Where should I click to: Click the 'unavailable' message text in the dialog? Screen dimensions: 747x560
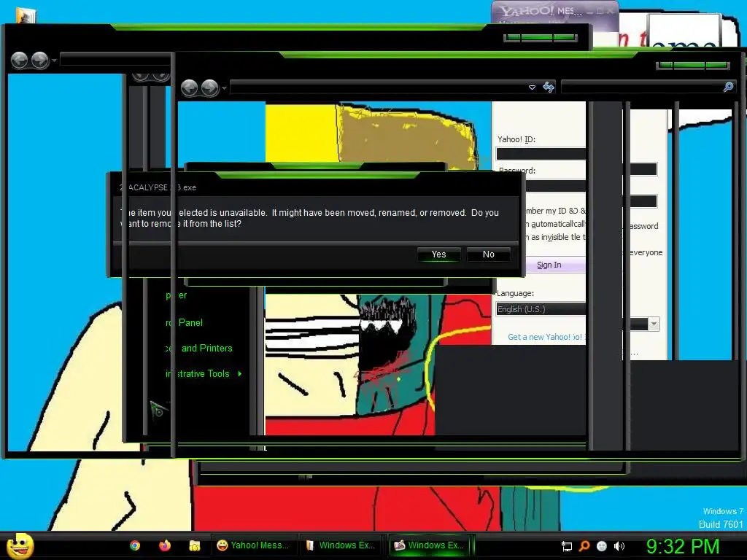[309, 218]
